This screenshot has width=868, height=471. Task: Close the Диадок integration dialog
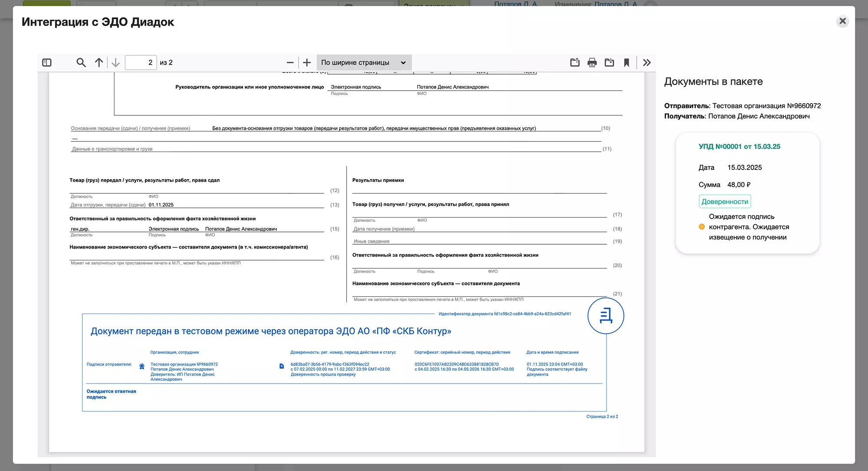pos(842,21)
